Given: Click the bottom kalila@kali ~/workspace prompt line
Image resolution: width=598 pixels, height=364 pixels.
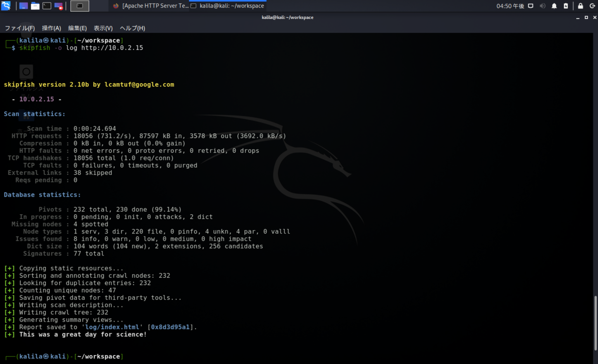Looking at the screenshot, I should (63, 357).
